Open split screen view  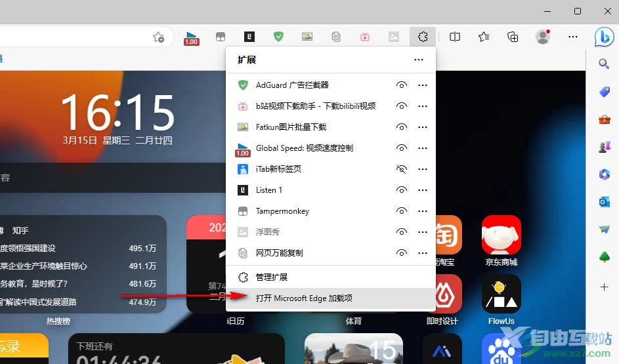pyautogui.click(x=455, y=37)
